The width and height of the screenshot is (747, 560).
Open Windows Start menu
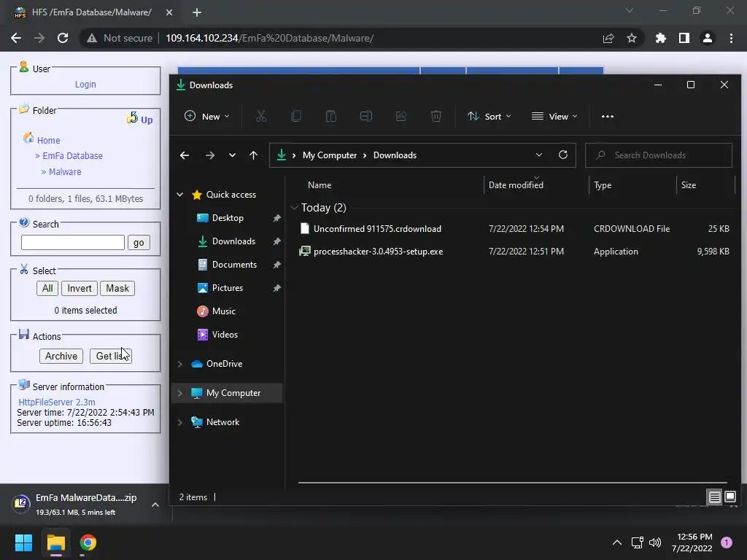coord(23,542)
